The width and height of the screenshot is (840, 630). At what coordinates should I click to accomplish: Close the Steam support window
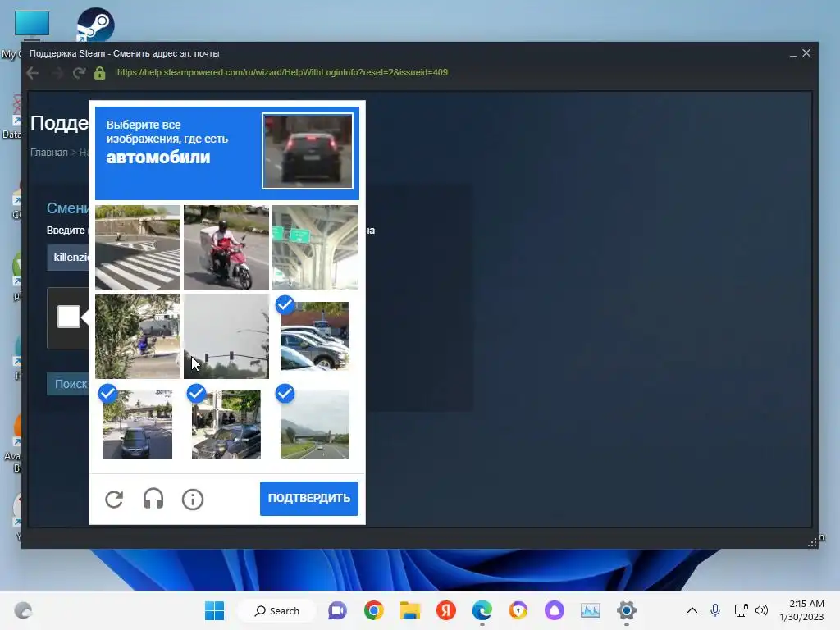coord(806,53)
